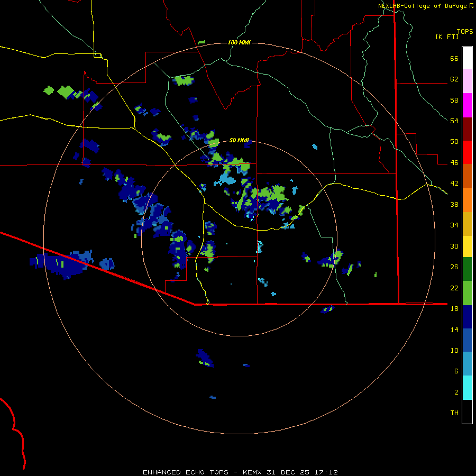This screenshot has height=476, width=476.
Task: Click the "17:12" timestamp in the caption
Action: [x=326, y=472]
